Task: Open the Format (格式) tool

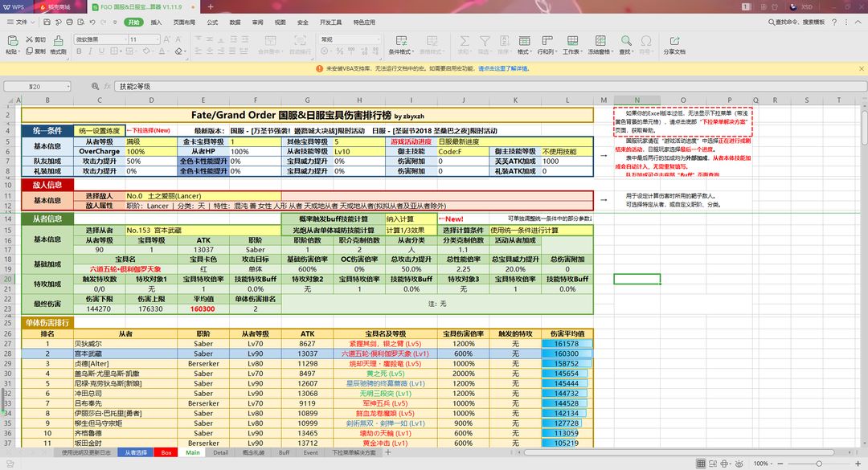Action: click(524, 44)
